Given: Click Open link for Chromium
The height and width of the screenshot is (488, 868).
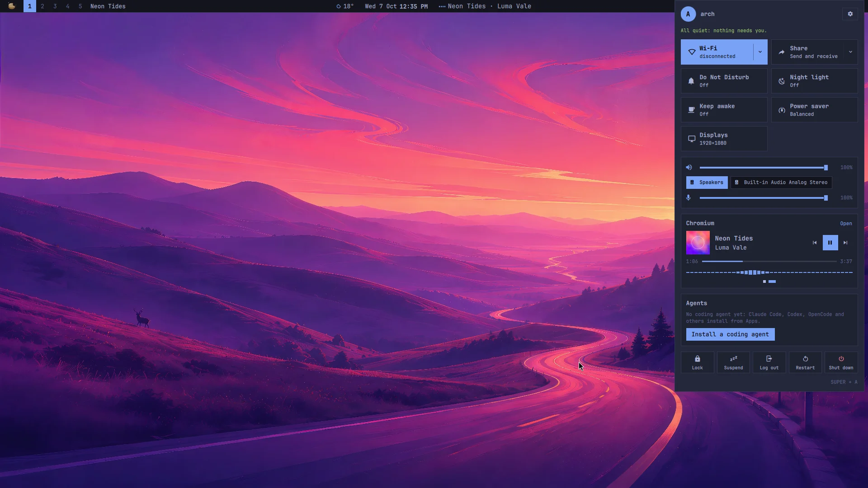Looking at the screenshot, I should pos(846,224).
